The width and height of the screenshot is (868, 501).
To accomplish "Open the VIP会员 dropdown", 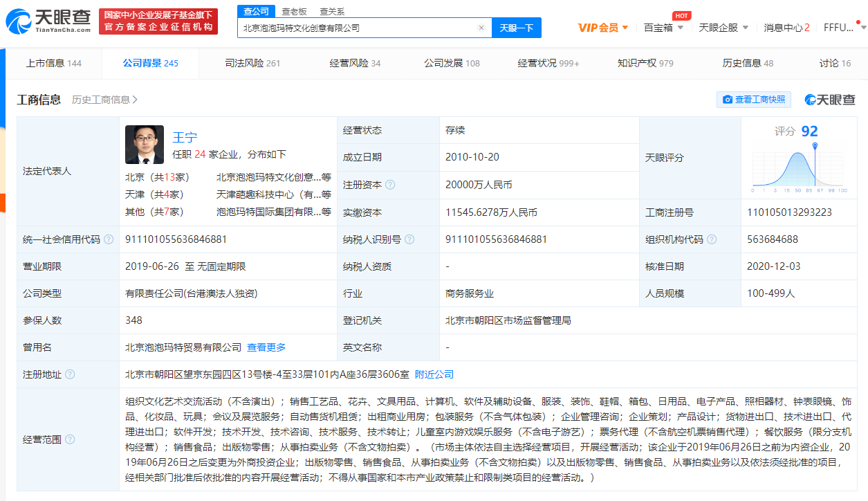I will [603, 28].
